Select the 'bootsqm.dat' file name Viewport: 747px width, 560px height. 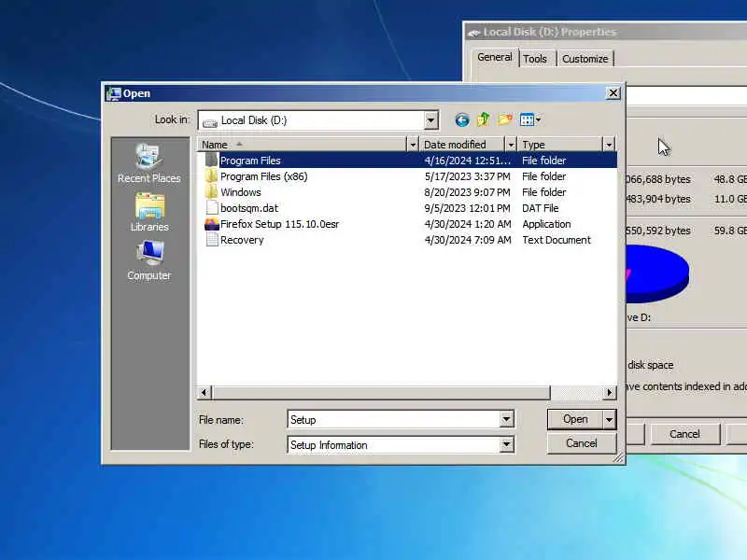tap(249, 208)
